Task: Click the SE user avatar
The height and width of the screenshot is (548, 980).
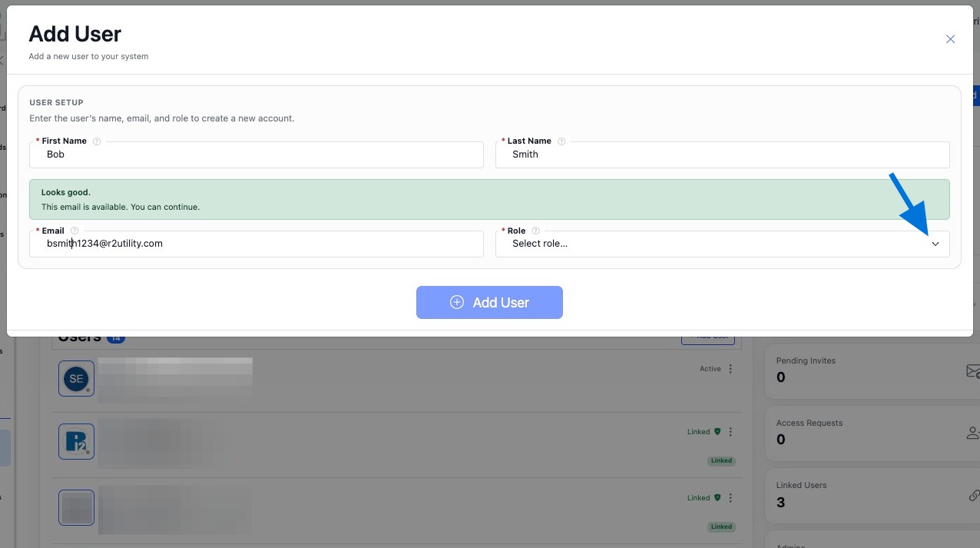Action: (x=76, y=378)
